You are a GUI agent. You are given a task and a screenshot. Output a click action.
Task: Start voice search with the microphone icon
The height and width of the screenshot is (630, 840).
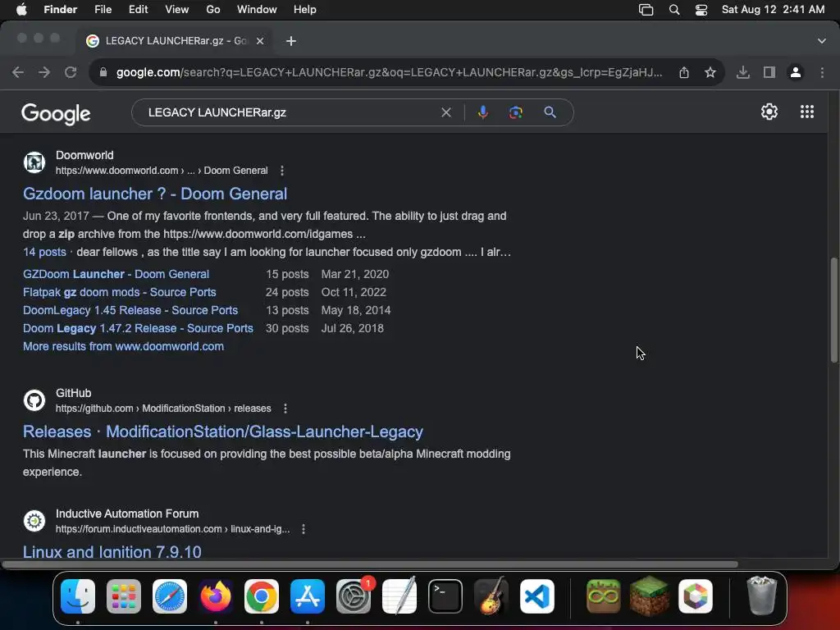coord(482,112)
